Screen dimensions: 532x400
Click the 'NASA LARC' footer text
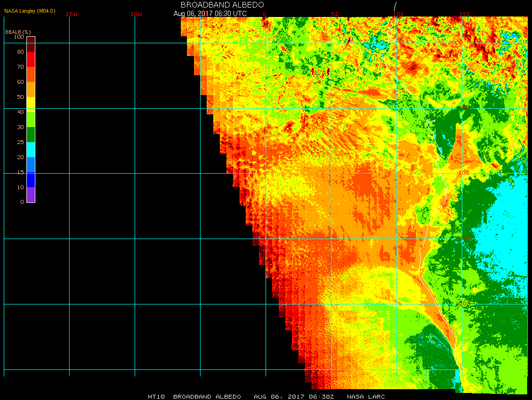click(x=366, y=396)
